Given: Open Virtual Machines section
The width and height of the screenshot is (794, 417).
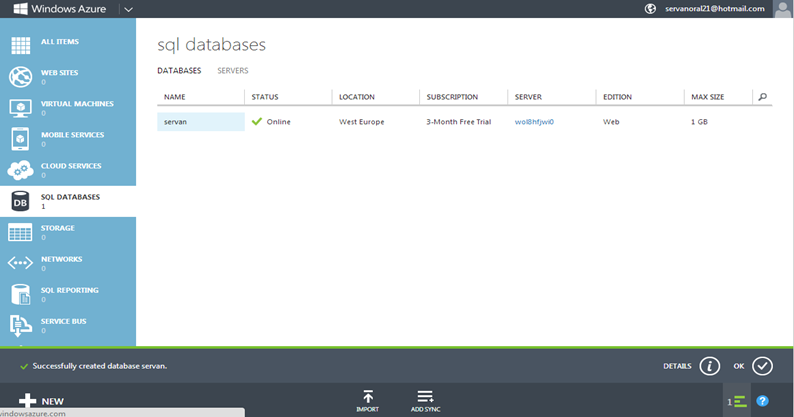Looking at the screenshot, I should [x=77, y=103].
